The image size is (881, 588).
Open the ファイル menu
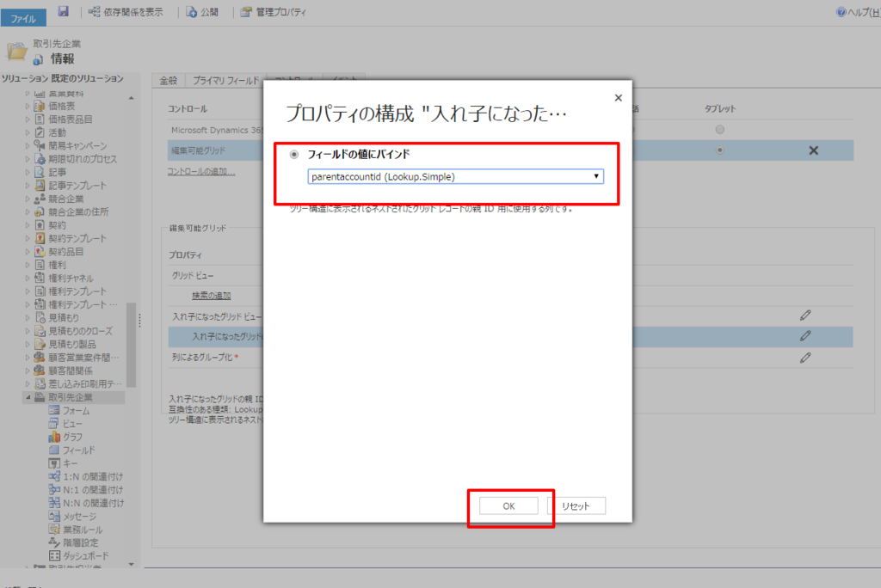pyautogui.click(x=23, y=16)
